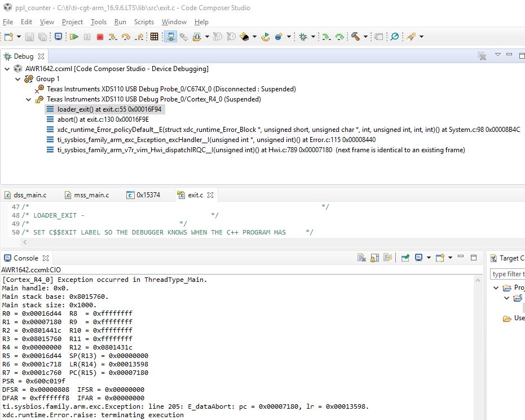Click the Save All toolbar icon
This screenshot has height=420, width=525.
click(42, 37)
